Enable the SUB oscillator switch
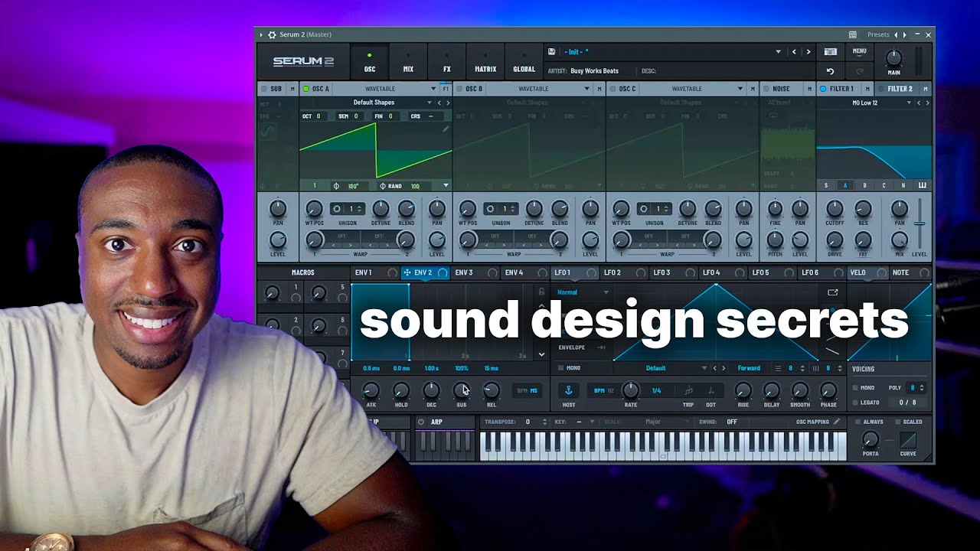The width and height of the screenshot is (980, 551). (x=265, y=89)
